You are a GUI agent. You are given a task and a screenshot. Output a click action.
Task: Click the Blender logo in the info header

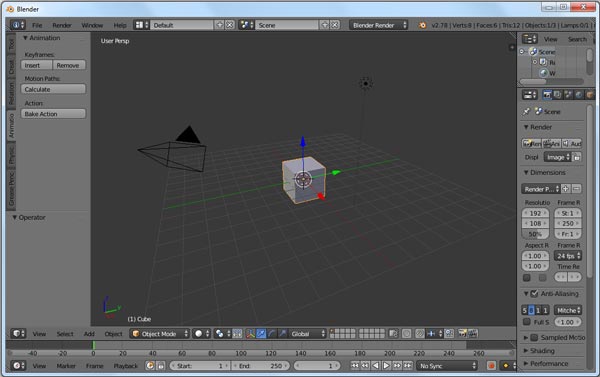point(422,25)
